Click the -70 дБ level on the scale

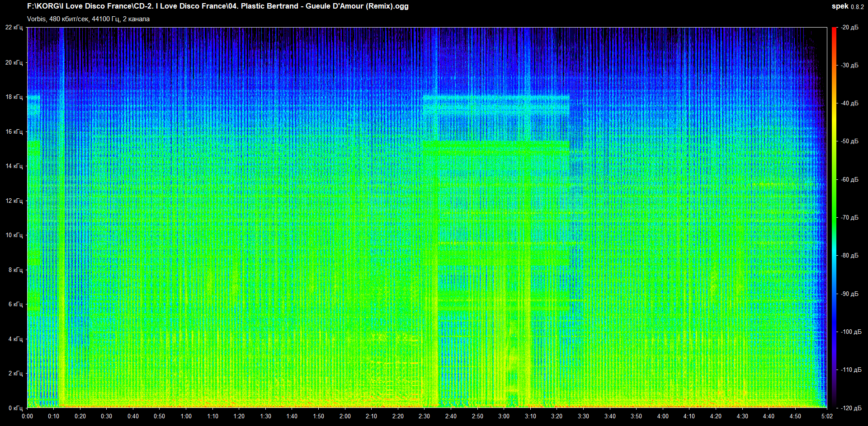pyautogui.click(x=849, y=218)
